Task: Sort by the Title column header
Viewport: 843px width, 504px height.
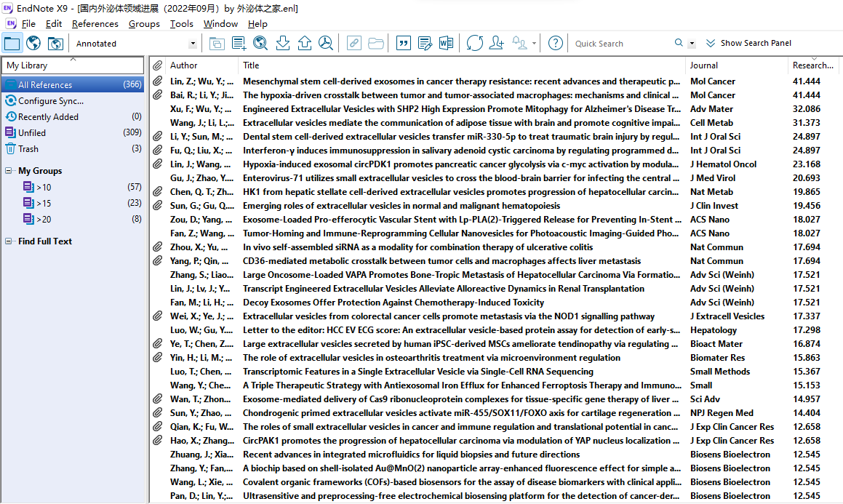Action: point(461,65)
